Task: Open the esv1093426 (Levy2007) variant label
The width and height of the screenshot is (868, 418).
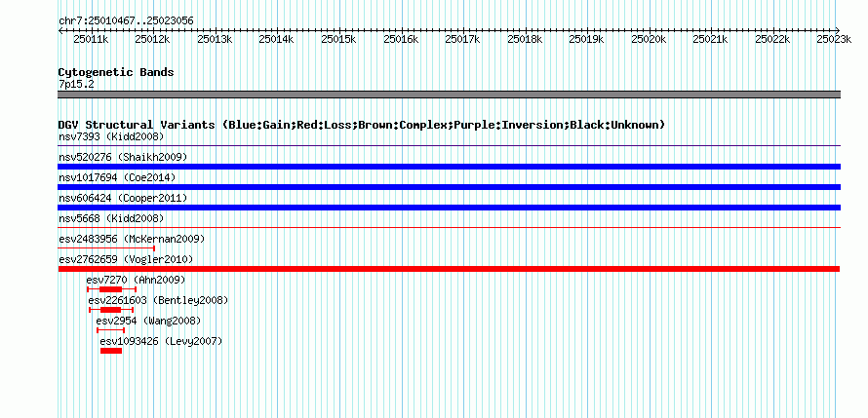Action: point(161,341)
